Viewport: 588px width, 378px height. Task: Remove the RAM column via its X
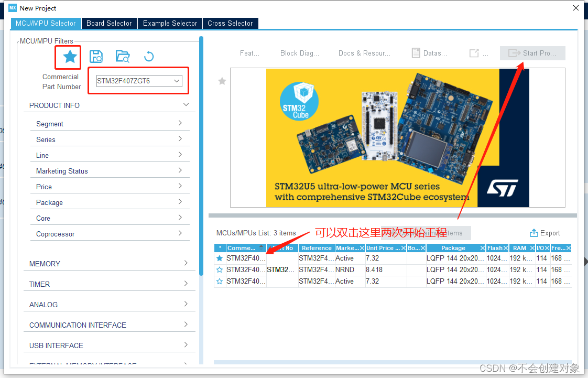[532, 249]
